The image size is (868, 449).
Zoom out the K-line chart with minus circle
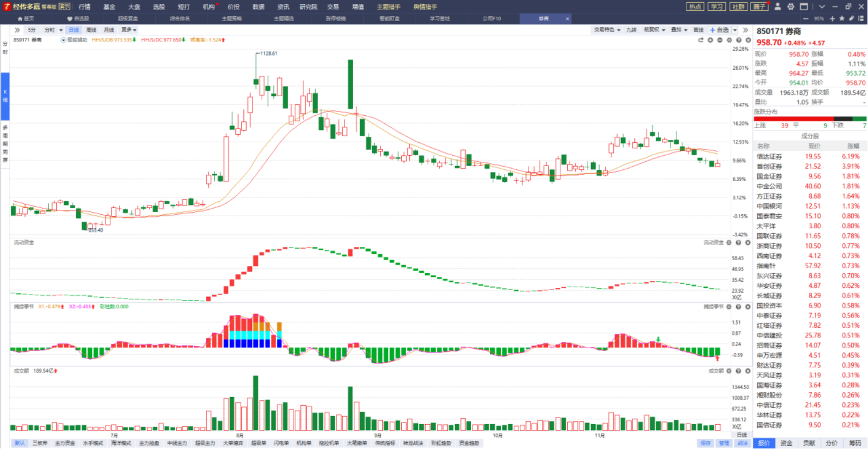[720, 40]
